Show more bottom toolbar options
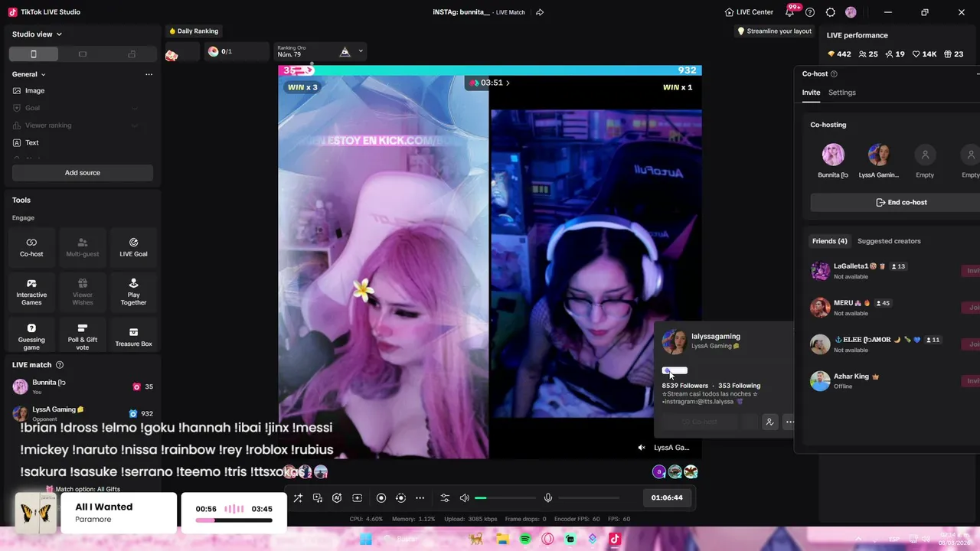 point(420,498)
